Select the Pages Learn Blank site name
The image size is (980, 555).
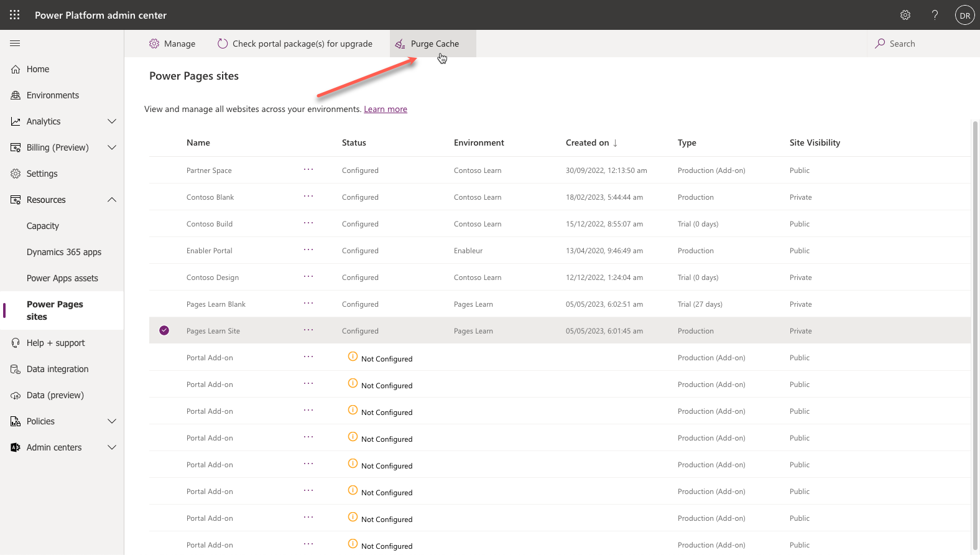click(216, 304)
